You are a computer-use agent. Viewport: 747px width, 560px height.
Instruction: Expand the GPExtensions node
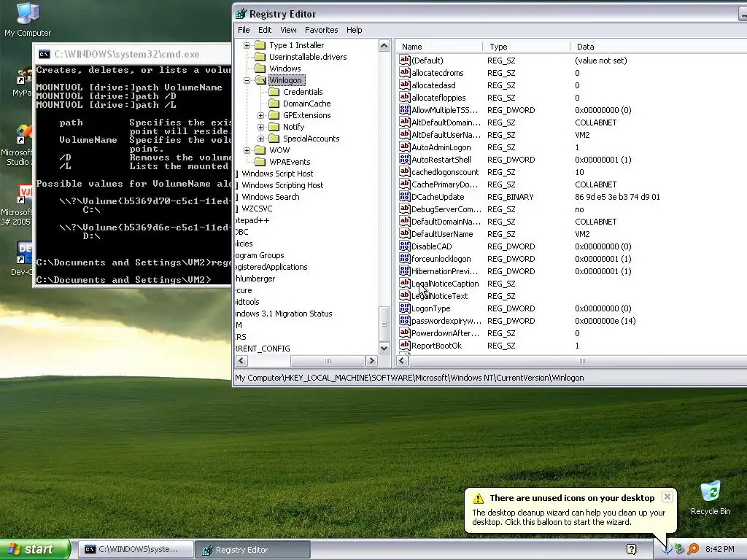pos(260,115)
